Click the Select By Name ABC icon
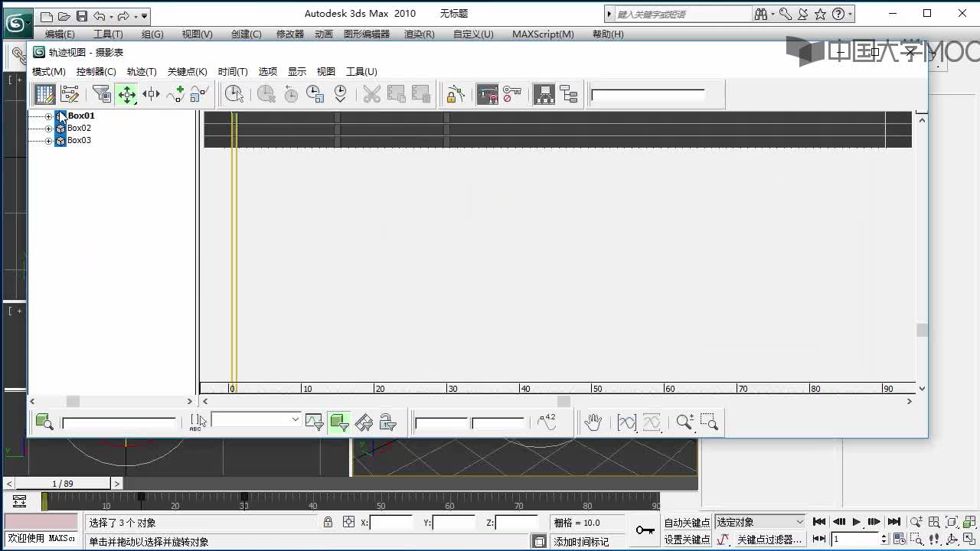This screenshot has height=551, width=980. [x=198, y=422]
